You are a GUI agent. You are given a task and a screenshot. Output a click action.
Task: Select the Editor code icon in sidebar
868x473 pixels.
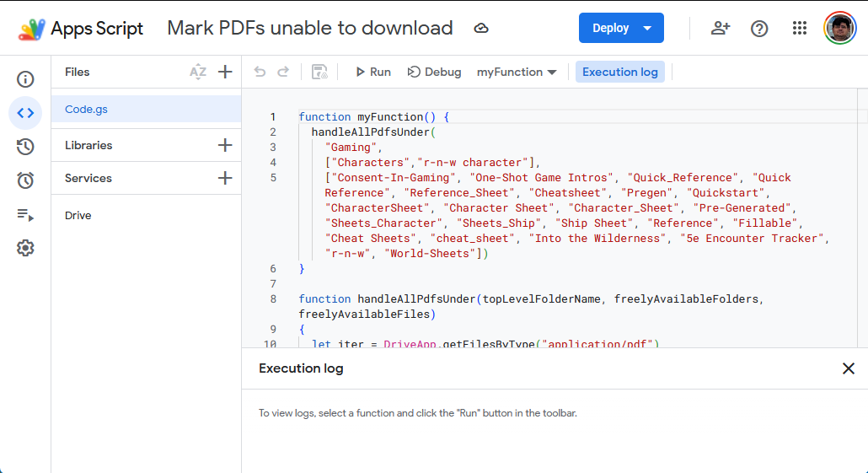coord(25,113)
